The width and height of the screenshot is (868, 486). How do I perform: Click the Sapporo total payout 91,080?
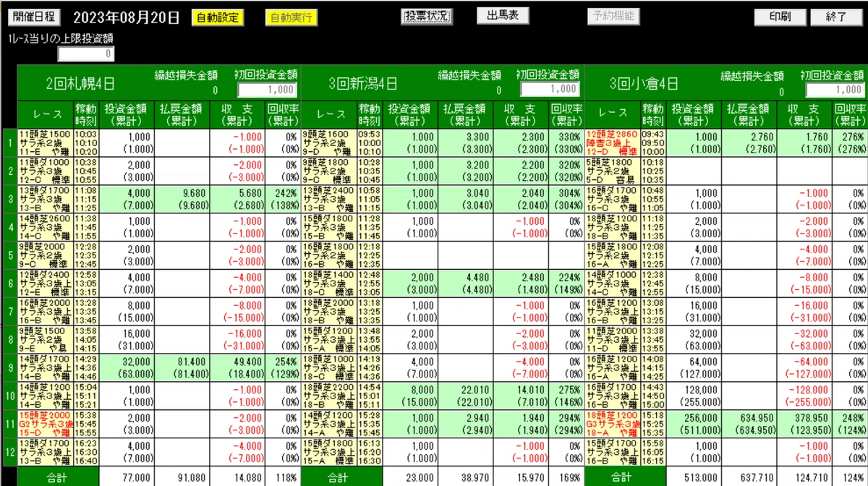182,477
